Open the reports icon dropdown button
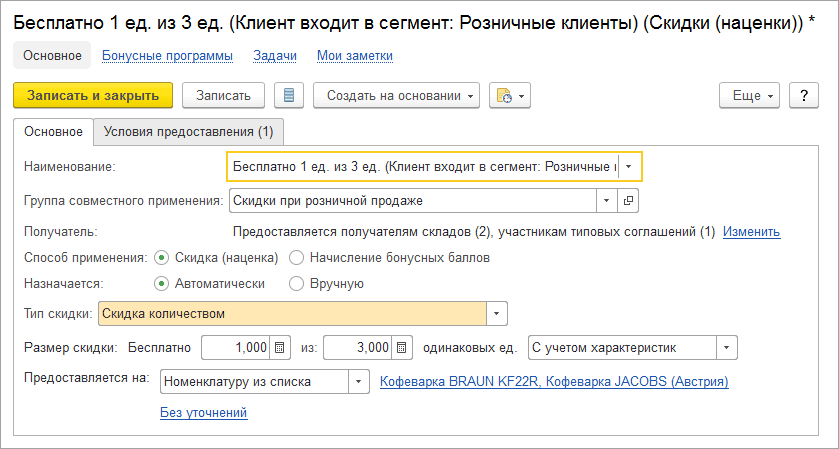The width and height of the screenshot is (839, 449). [x=509, y=95]
